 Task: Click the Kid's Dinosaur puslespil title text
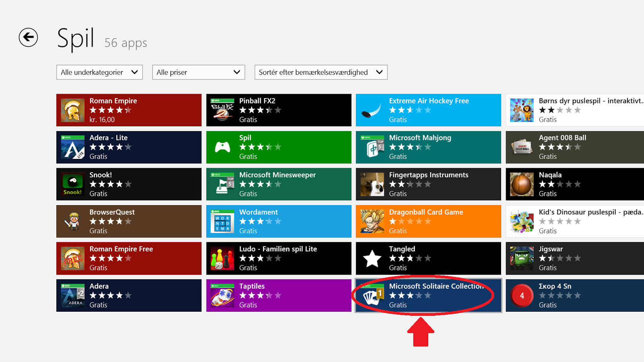pyautogui.click(x=591, y=212)
